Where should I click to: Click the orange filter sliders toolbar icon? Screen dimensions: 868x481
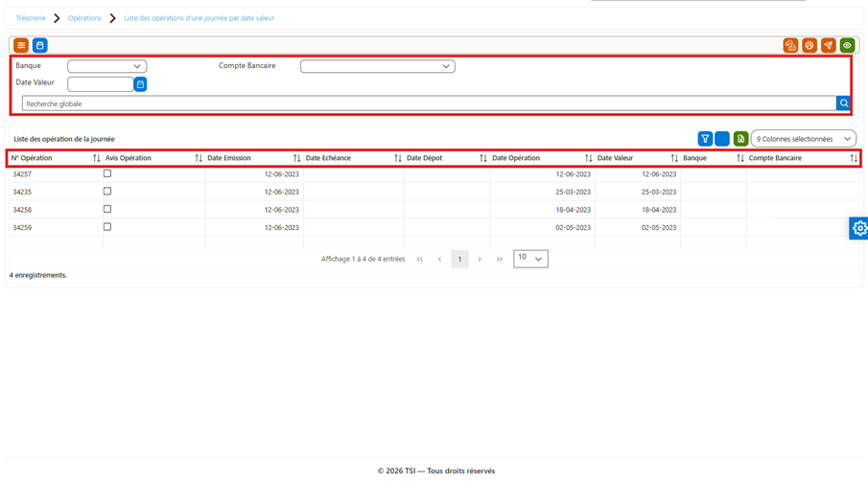pyautogui.click(x=21, y=45)
